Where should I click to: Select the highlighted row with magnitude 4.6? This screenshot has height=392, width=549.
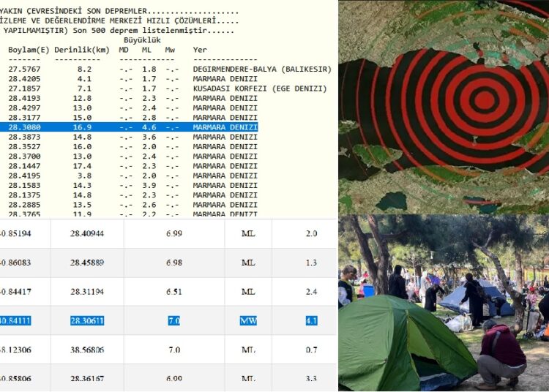[x=129, y=127]
